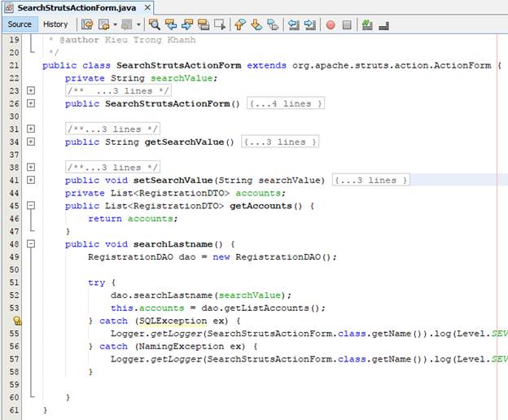This screenshot has width=508, height=420.
Task: Stop Macro Recording square icon
Action: click(347, 25)
